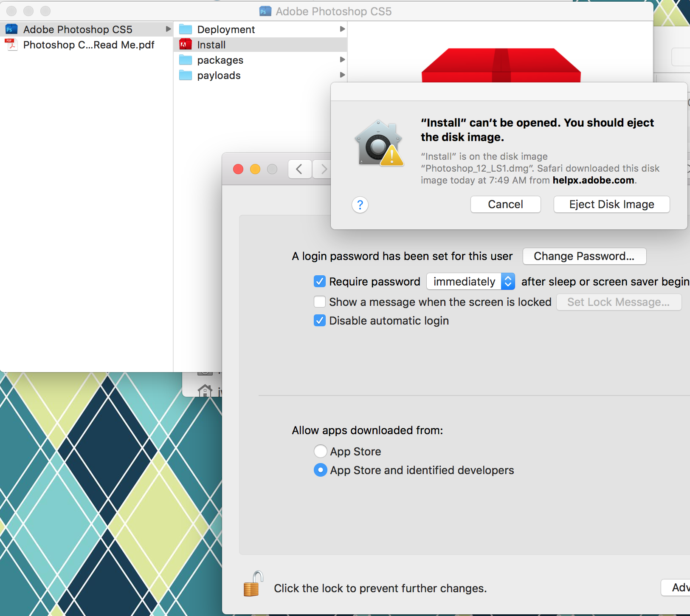
Task: Click Eject Disk Image button
Action: (x=611, y=204)
